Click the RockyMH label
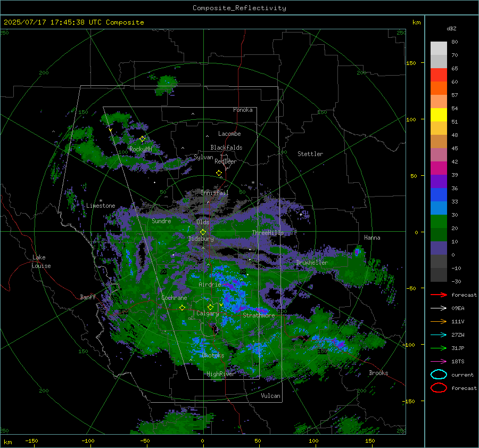 tap(141, 149)
